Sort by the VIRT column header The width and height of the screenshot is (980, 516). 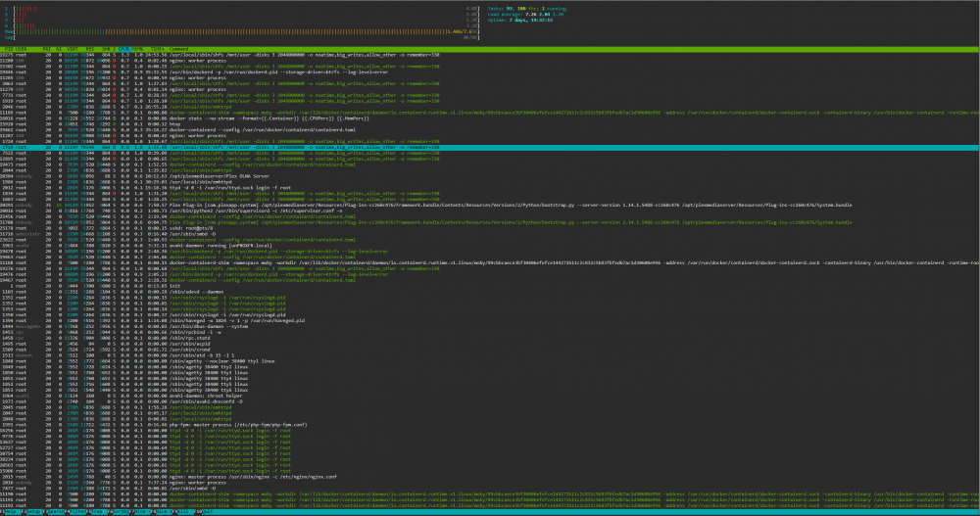[73, 49]
